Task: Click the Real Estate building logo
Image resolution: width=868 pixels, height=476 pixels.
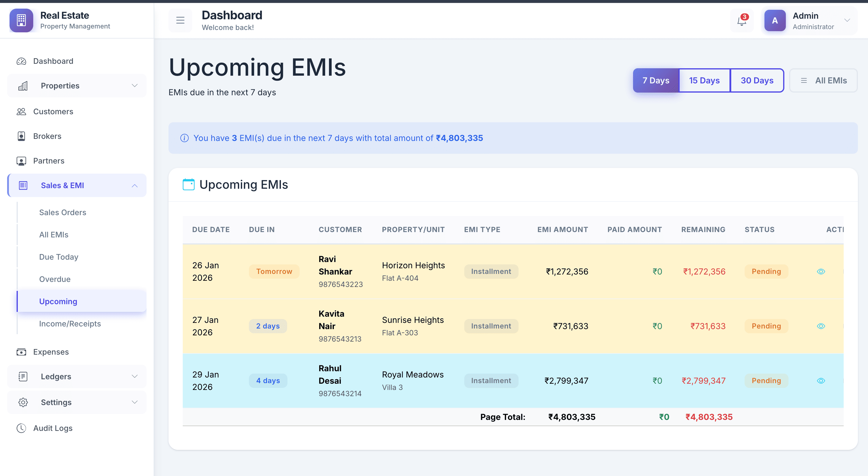Action: pos(21,20)
